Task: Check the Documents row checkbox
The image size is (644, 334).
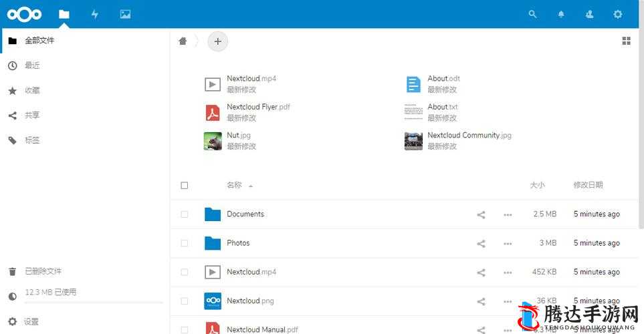Action: tap(185, 214)
